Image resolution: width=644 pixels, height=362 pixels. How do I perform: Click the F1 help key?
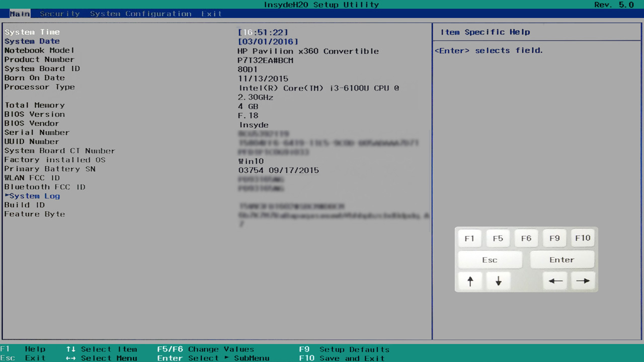[469, 238]
